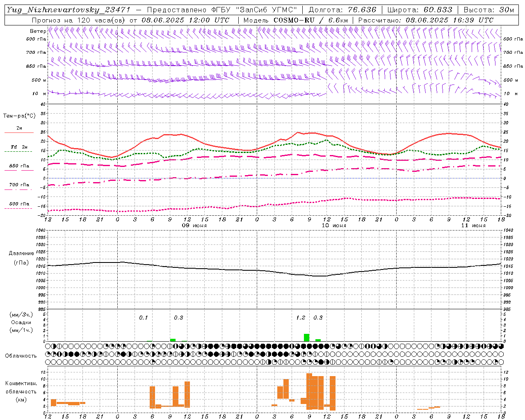The image size is (525, 420).
Task: Select the 1.2 precipitation amount value
Action: (x=301, y=317)
